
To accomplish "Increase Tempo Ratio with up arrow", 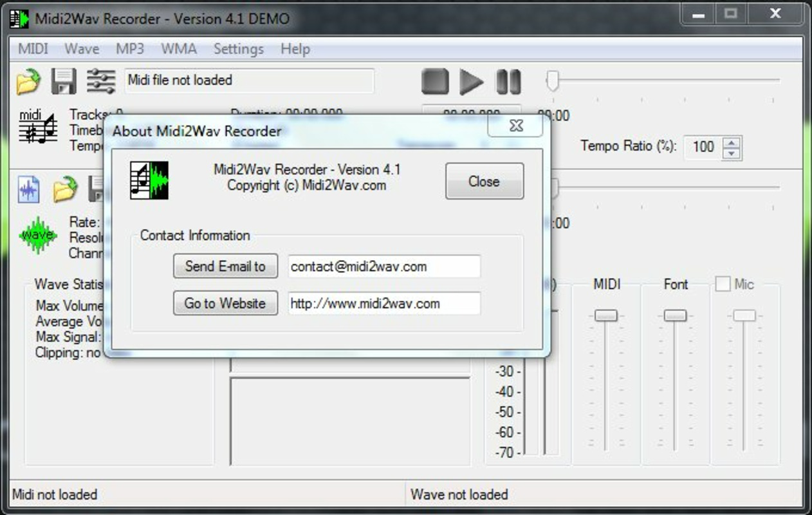I will [732, 142].
